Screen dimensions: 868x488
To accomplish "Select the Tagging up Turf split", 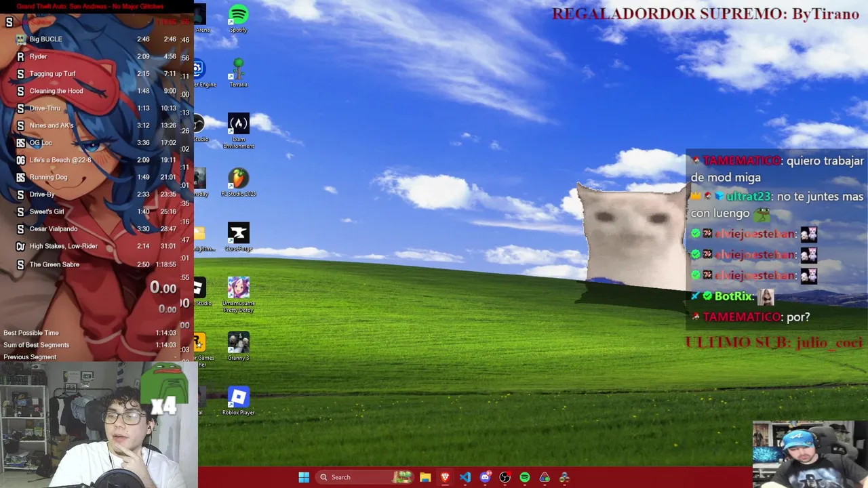I will point(96,74).
